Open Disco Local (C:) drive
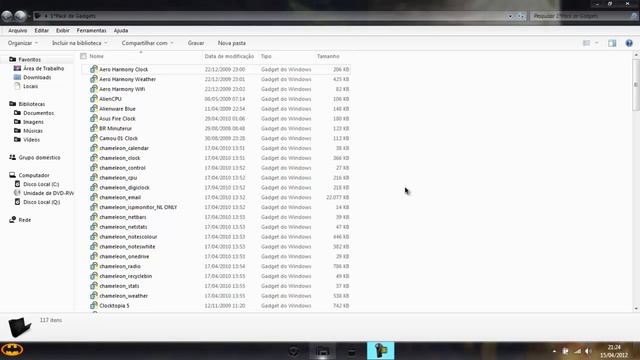640x360 pixels. [x=41, y=184]
